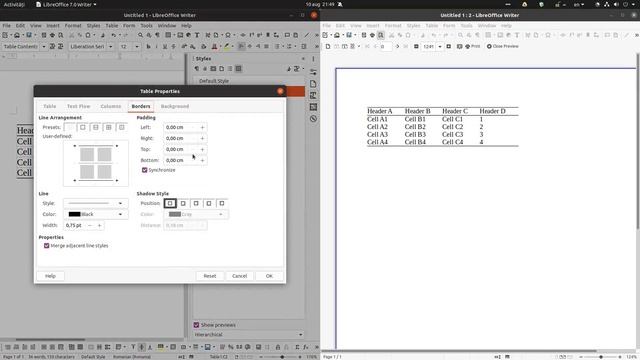Choose the fifth shadow position option
640x360 pixels.
click(x=222, y=203)
